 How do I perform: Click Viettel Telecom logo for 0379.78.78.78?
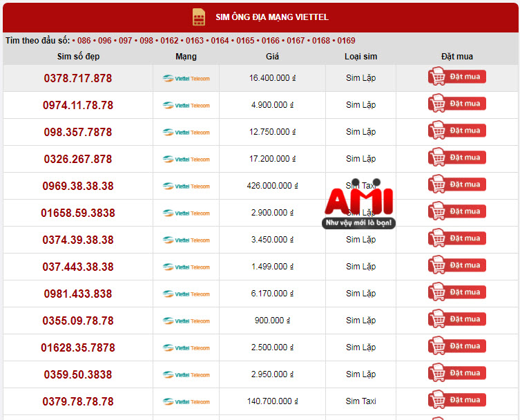click(x=186, y=401)
